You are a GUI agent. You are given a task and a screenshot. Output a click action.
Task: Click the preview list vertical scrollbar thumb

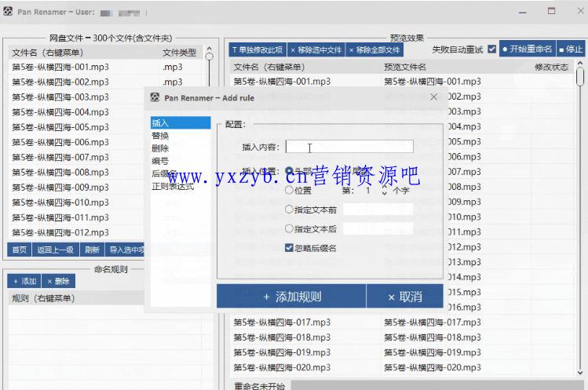580,76
